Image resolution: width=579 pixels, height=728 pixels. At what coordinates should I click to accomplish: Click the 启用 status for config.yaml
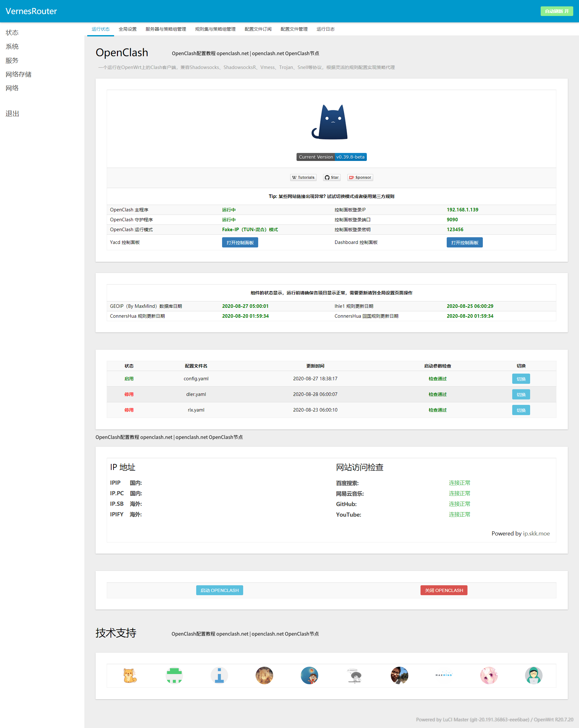129,378
